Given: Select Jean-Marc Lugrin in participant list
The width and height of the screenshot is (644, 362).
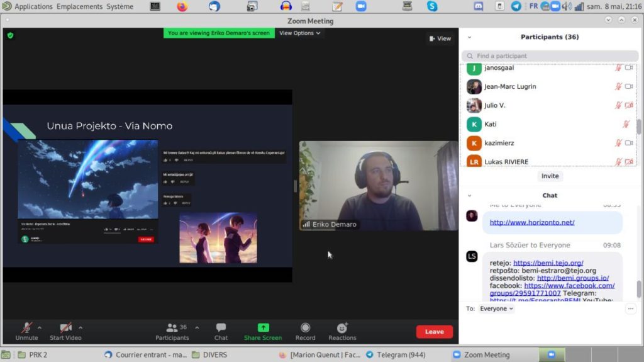Looking at the screenshot, I should tap(550, 86).
